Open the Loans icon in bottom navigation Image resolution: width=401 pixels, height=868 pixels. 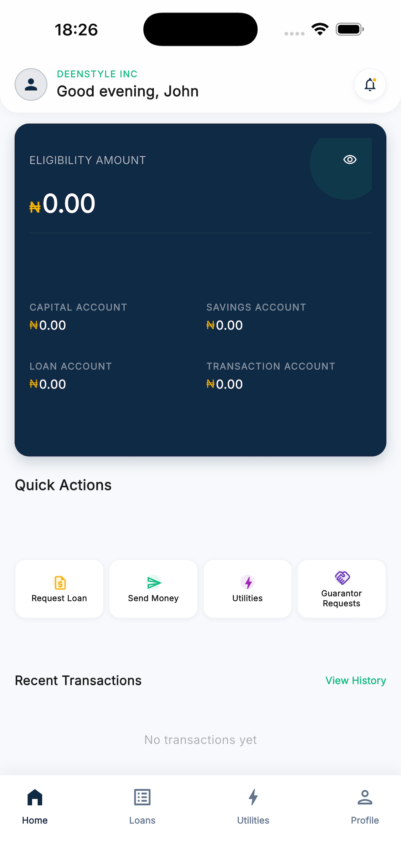point(142,797)
